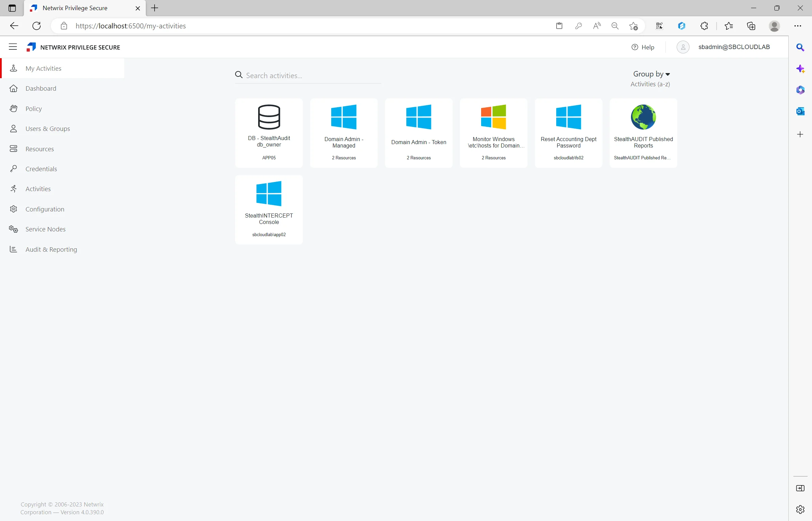Hide the Edge sidebar panel
Screen dimensions: 812x521
(x=800, y=488)
